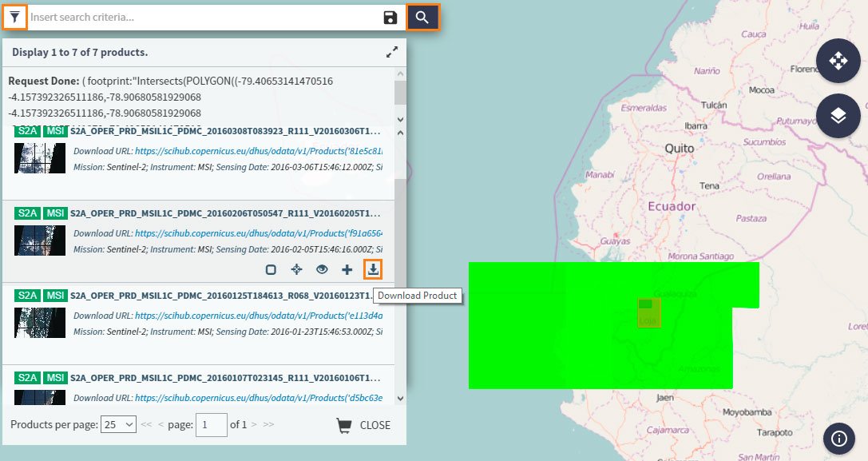The height and width of the screenshot is (461, 868).
Task: Click the request text box scroll-up arrow
Action: tap(400, 74)
